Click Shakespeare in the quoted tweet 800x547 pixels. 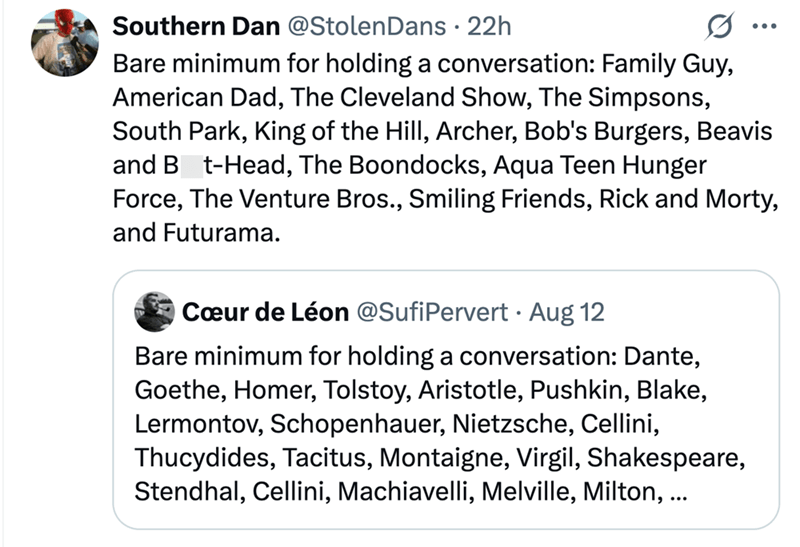click(x=662, y=458)
